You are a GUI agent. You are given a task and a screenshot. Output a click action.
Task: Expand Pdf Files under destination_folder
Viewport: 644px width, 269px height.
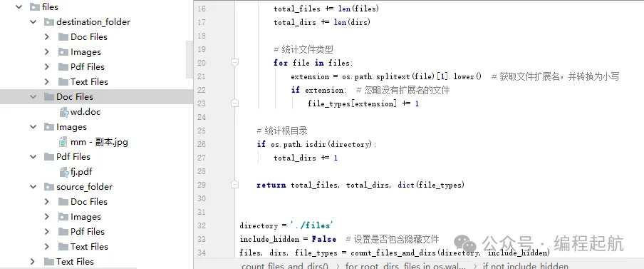pyautogui.click(x=47, y=66)
